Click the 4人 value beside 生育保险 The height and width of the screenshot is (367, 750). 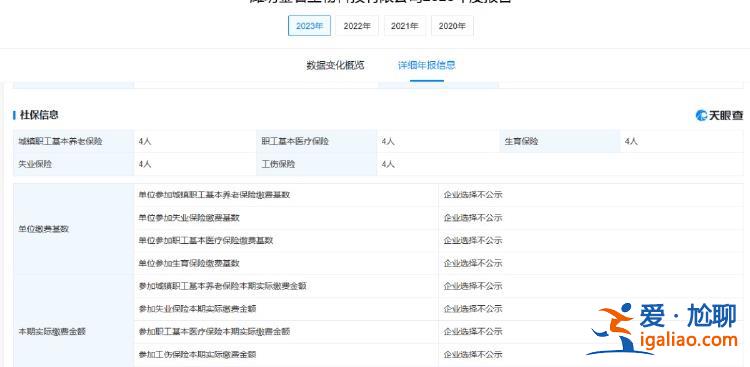tap(631, 141)
